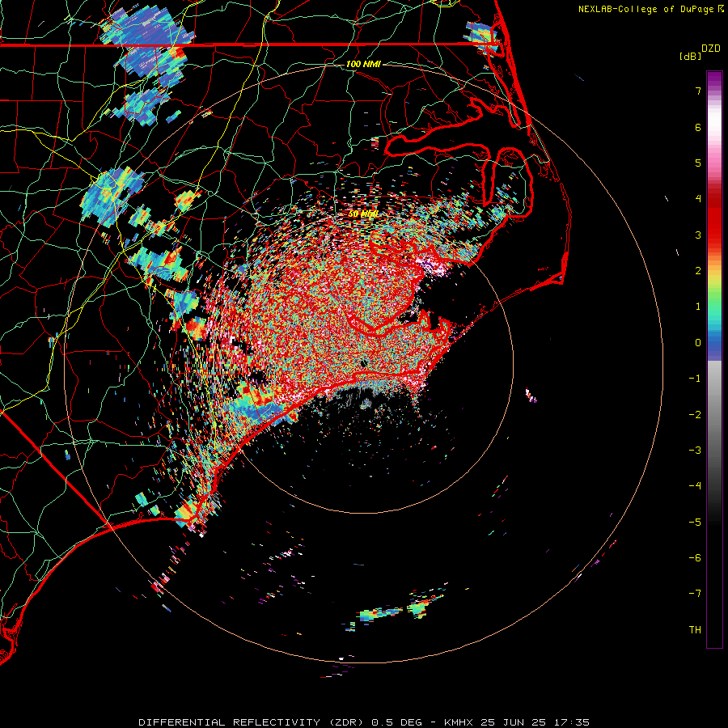
Task: Click the 4 value on color scale
Action: pyautogui.click(x=698, y=199)
